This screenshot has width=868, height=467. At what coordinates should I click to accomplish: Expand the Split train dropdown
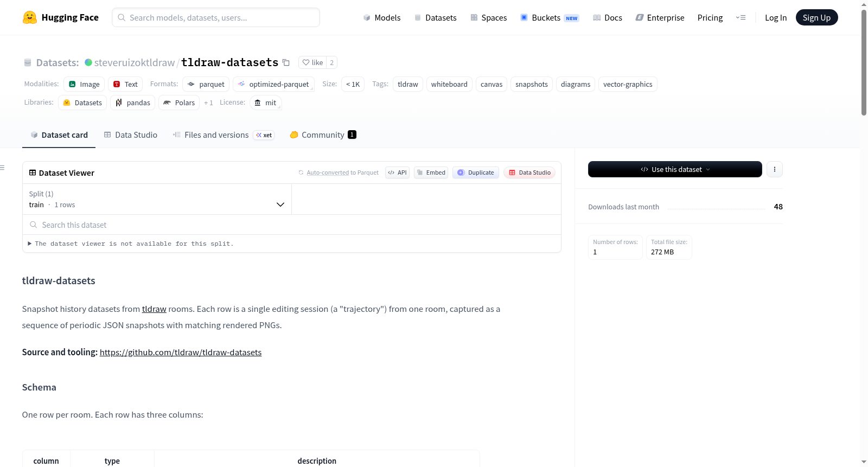157,199
